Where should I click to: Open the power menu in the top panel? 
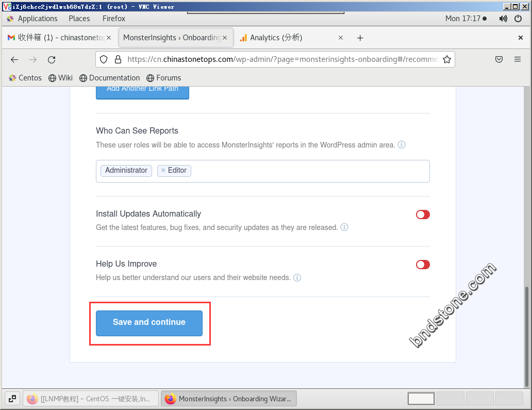(x=518, y=19)
